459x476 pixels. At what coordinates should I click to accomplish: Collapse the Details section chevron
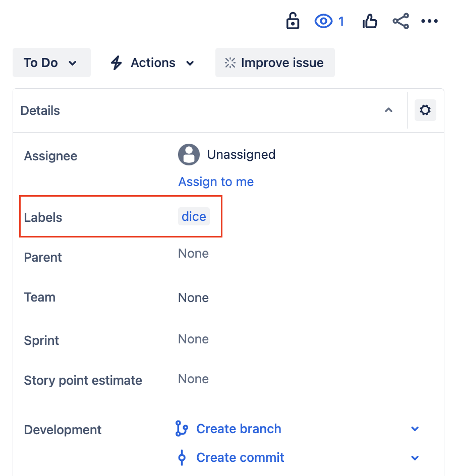[x=388, y=110]
